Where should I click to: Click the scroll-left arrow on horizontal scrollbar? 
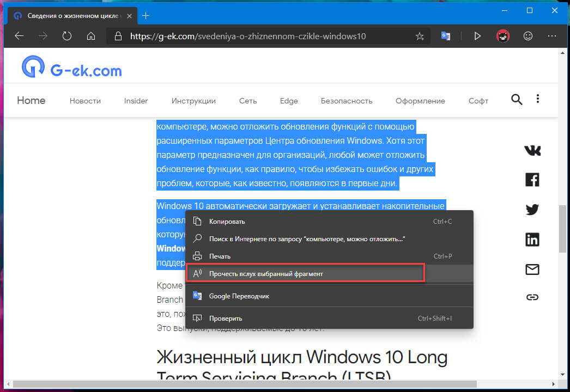coord(8,384)
